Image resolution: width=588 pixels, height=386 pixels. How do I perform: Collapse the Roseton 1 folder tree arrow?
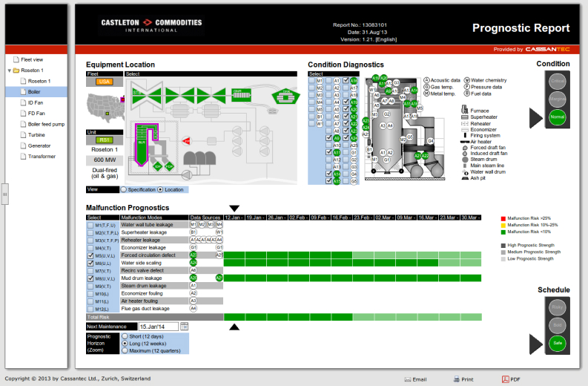[x=10, y=71]
